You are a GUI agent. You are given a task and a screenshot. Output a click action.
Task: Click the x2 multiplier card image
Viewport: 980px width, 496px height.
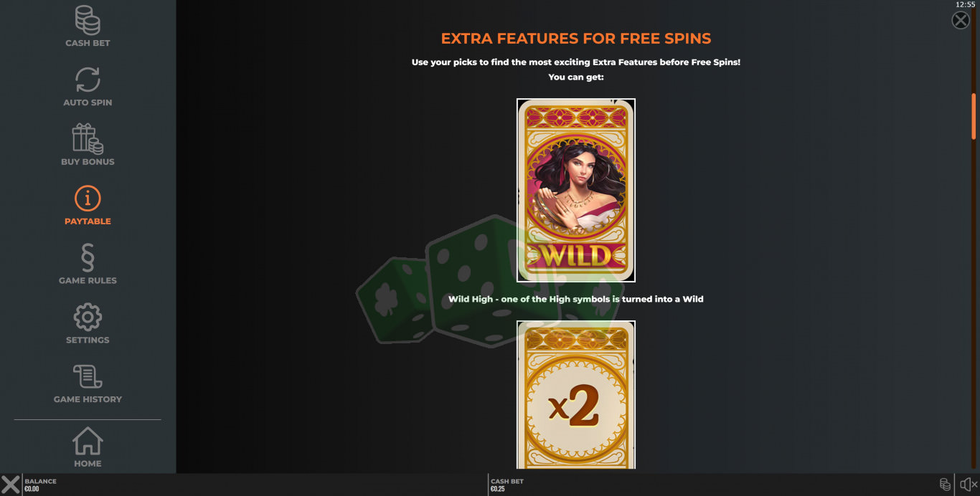(576, 395)
